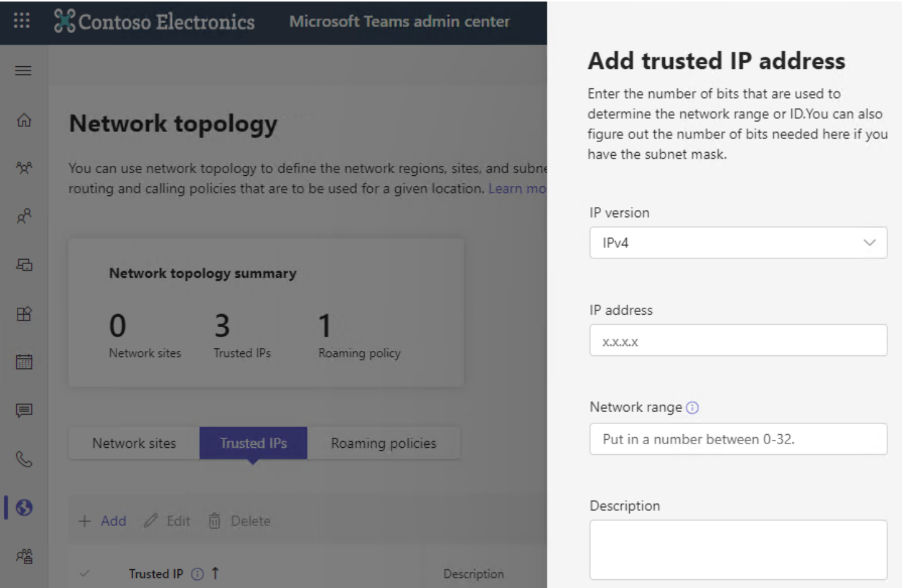Click the Contoso Electronics logo

point(154,21)
